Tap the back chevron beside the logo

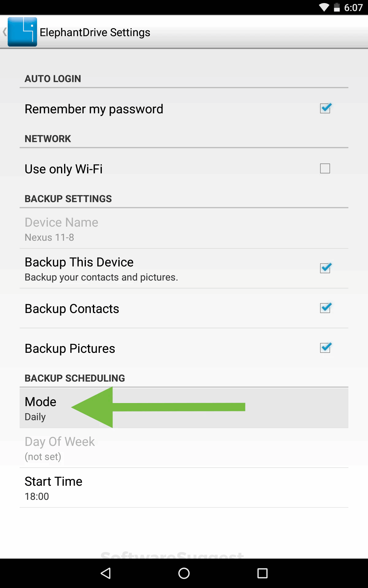(x=5, y=32)
